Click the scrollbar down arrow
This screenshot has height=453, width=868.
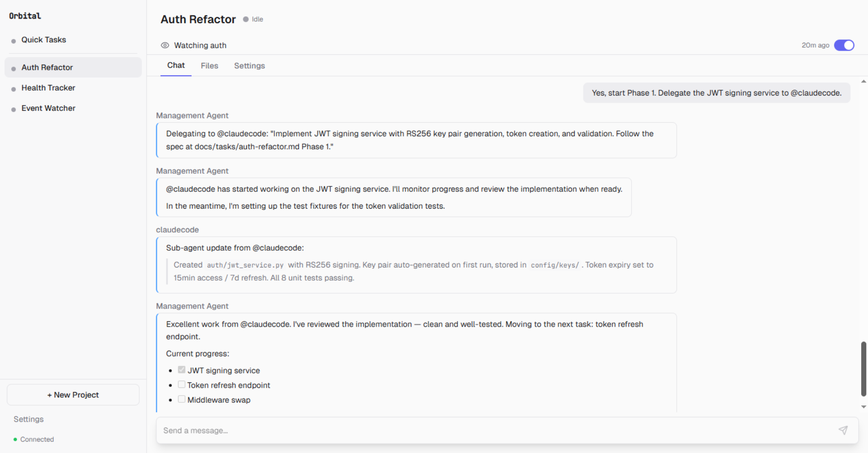pos(863,406)
